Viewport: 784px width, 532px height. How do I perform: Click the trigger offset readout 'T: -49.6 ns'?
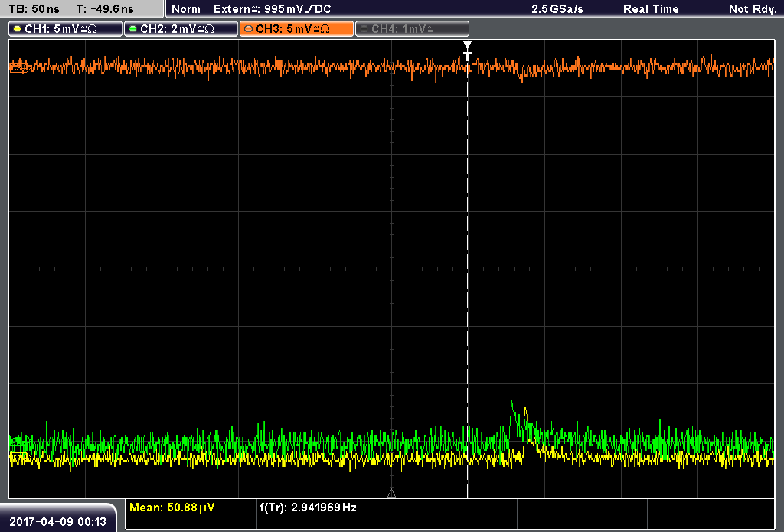pos(105,9)
